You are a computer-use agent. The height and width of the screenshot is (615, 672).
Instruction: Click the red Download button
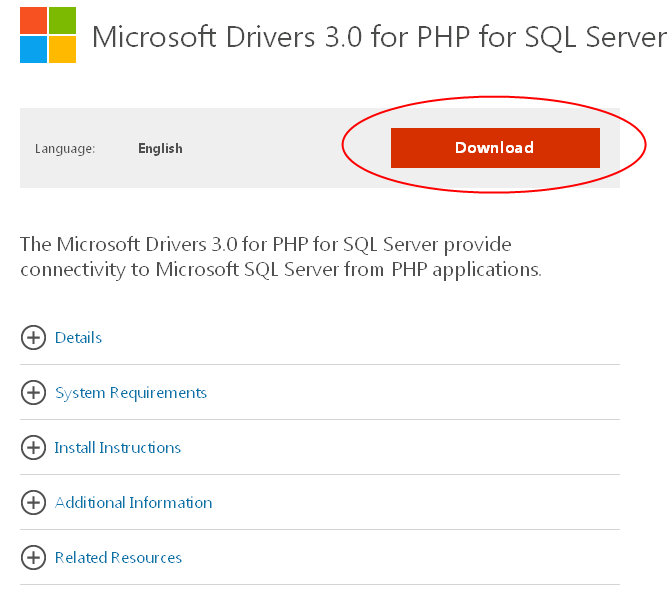pos(495,148)
